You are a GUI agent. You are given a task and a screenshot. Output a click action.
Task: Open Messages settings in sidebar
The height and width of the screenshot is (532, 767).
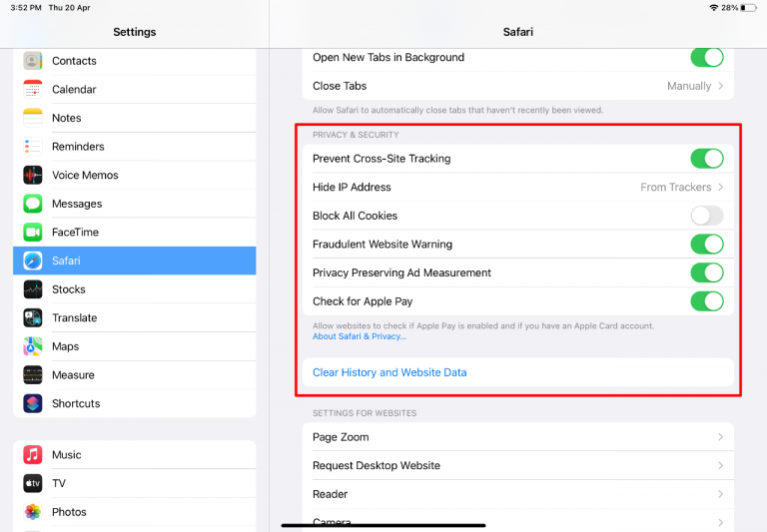(77, 204)
